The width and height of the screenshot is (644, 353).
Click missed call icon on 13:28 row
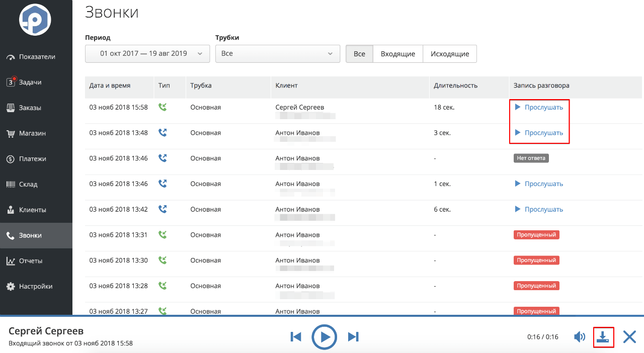tap(163, 285)
